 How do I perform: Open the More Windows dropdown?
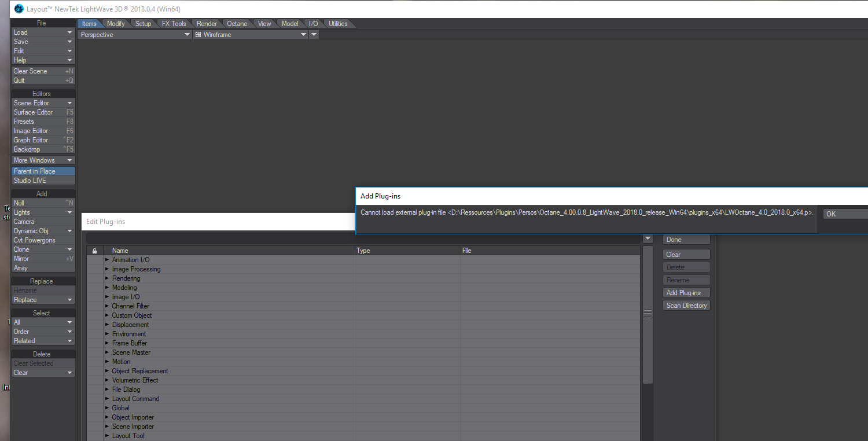click(x=43, y=160)
